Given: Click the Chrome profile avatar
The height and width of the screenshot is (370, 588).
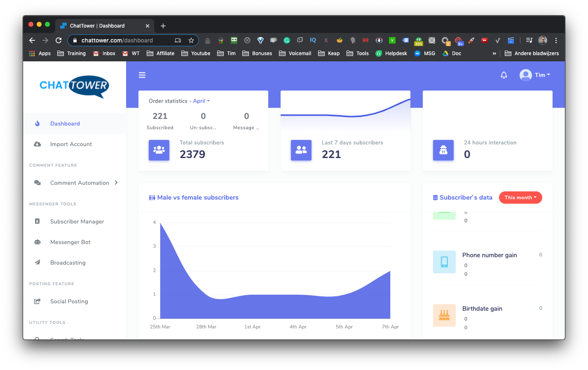Looking at the screenshot, I should 543,40.
